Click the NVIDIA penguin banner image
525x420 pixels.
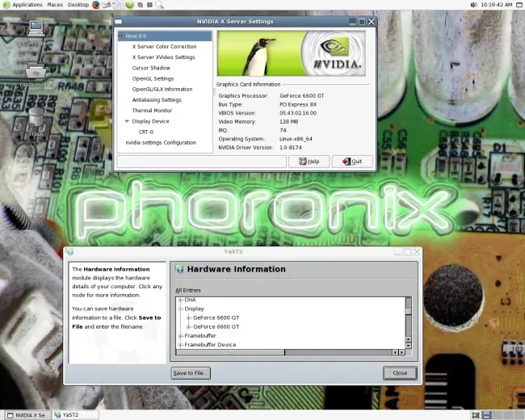coord(292,53)
